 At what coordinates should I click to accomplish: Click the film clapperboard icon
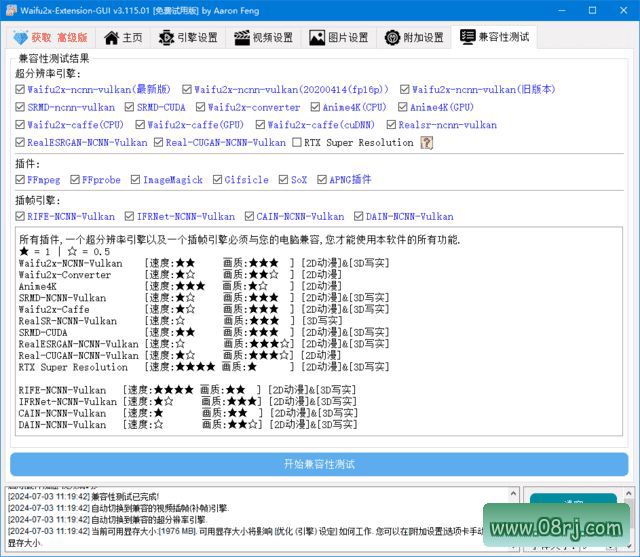[x=242, y=38]
